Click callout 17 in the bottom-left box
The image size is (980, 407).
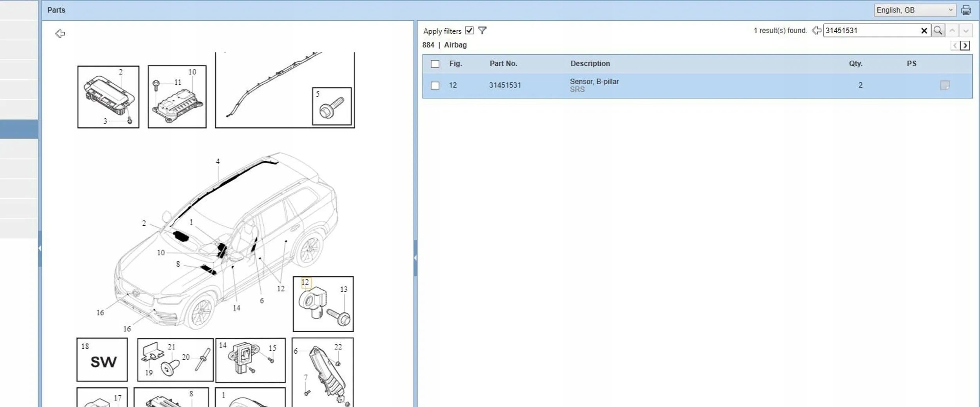[118, 398]
